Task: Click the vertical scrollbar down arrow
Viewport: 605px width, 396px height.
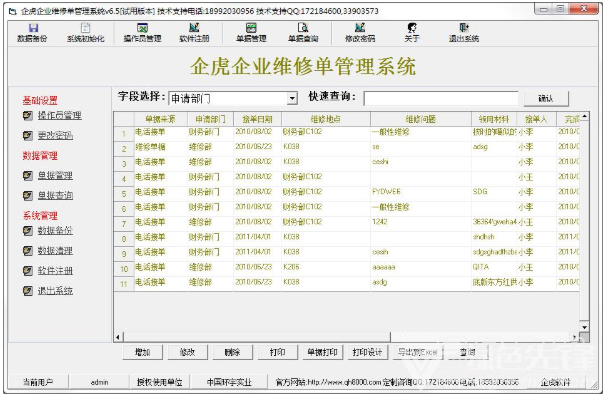Action: 584,327
